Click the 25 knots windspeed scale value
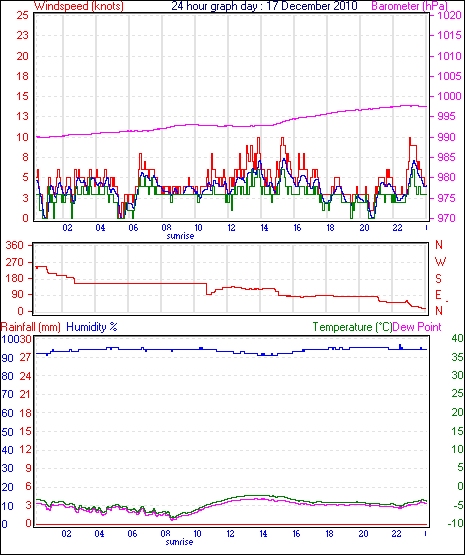The width and height of the screenshot is (465, 556). (22, 15)
